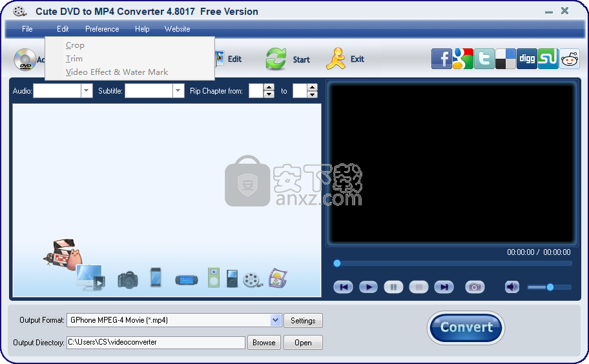Click the black iPod classic icon
589x364 pixels.
point(232,278)
